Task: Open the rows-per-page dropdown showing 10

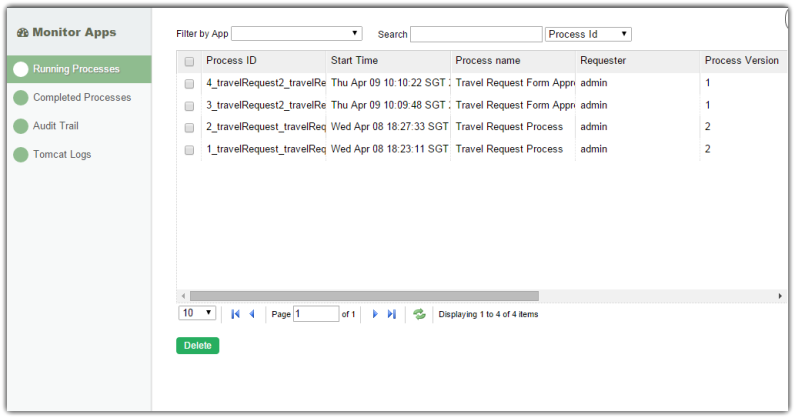Action: point(197,313)
